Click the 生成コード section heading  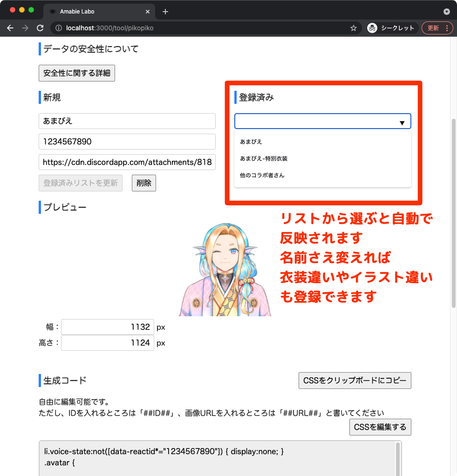(x=65, y=381)
